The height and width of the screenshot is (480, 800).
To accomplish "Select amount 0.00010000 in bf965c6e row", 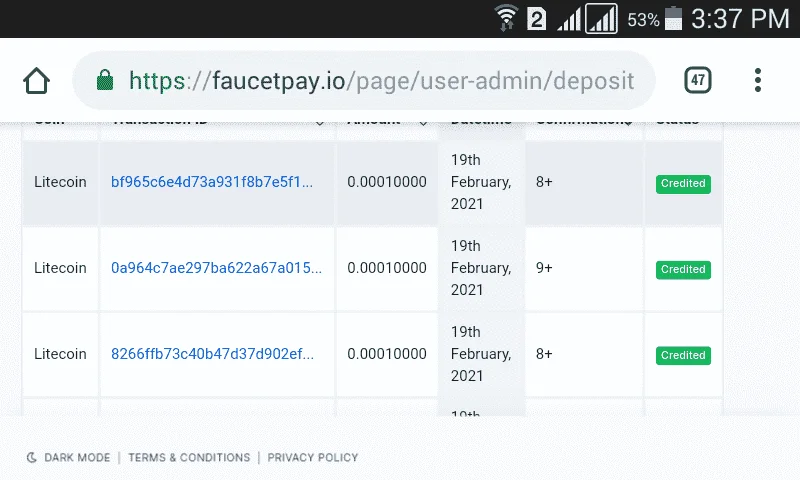I will point(387,182).
